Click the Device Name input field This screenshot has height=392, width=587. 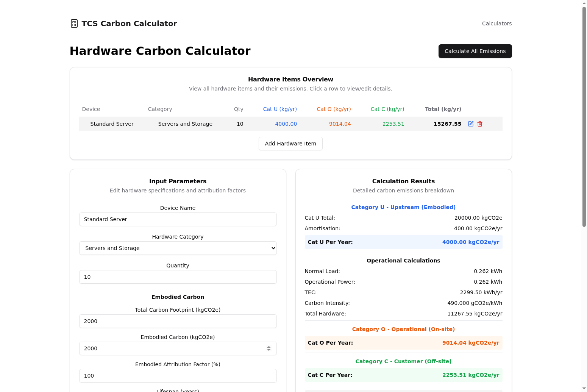[x=178, y=219]
